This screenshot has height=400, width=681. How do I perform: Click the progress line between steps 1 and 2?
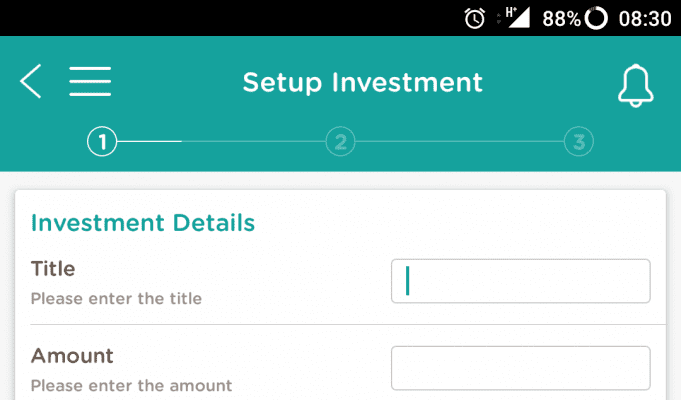click(x=221, y=142)
